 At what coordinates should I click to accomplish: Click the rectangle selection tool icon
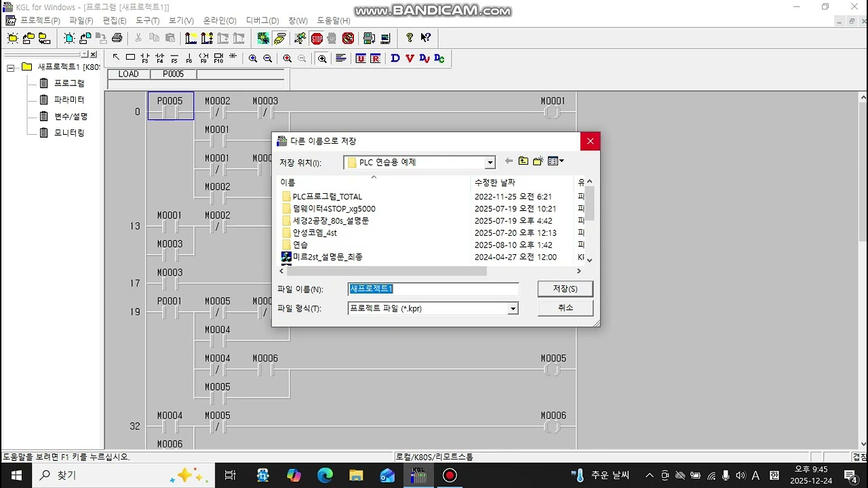tap(130, 58)
